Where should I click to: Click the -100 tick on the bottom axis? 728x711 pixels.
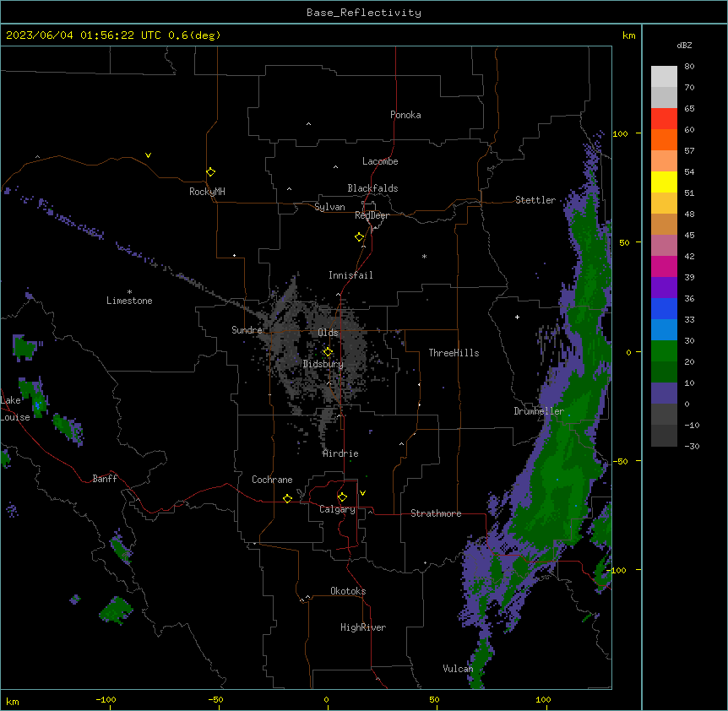[106, 700]
